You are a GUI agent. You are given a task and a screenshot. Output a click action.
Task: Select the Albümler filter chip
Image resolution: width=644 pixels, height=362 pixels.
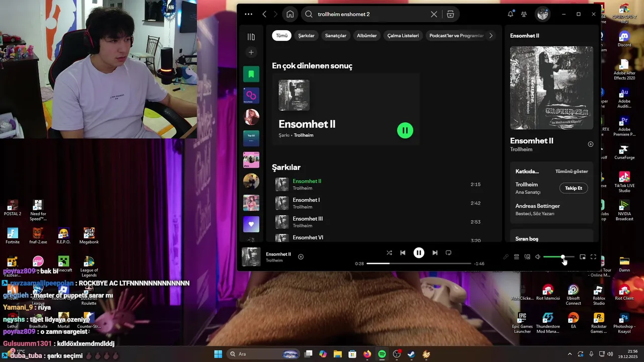pos(367,36)
